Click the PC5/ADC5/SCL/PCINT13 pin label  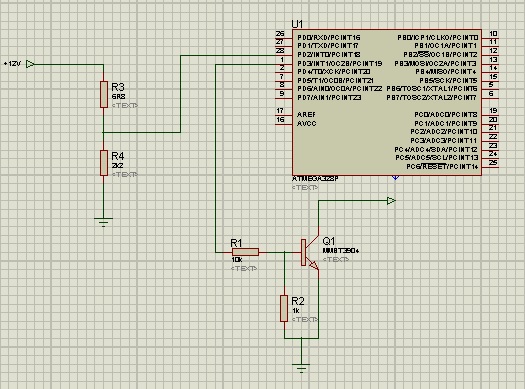pos(437,158)
